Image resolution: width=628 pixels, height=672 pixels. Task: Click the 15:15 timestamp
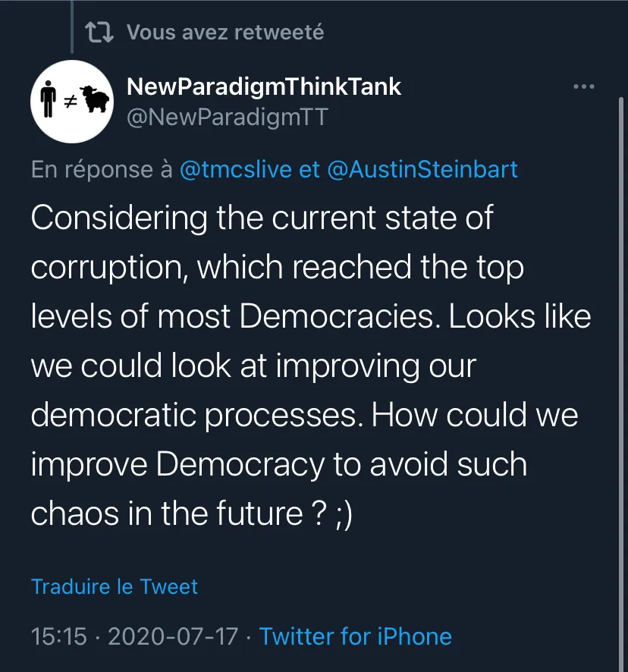tap(58, 636)
